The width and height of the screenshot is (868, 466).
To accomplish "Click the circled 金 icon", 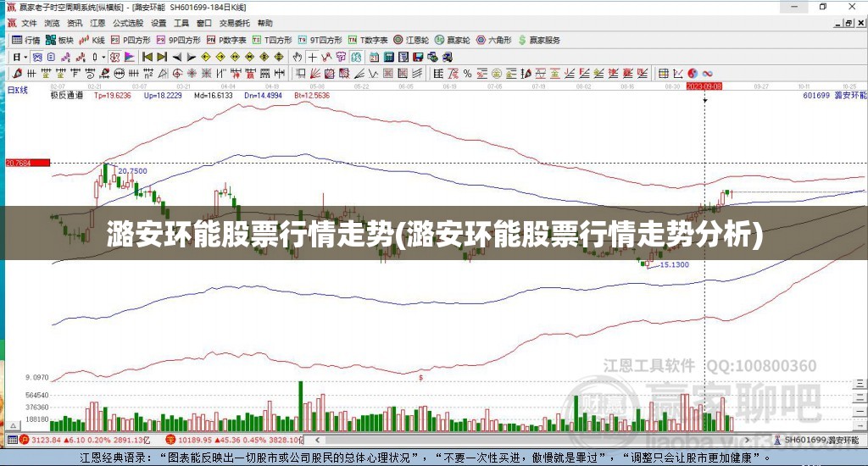I will [x=496, y=74].
